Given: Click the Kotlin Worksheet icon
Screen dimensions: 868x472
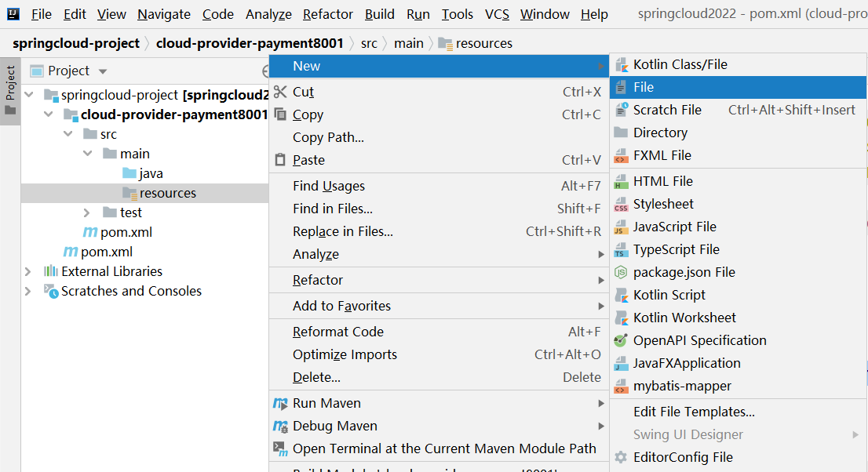Looking at the screenshot, I should tap(622, 318).
